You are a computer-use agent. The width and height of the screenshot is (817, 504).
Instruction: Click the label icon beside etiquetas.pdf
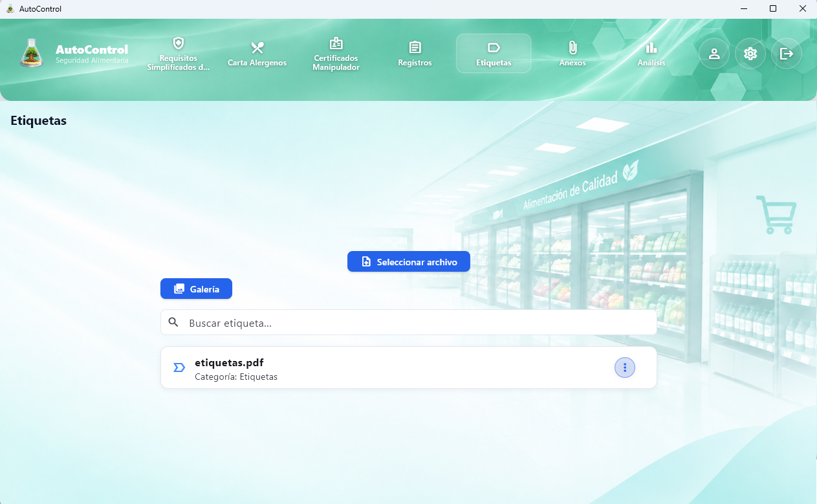(179, 367)
